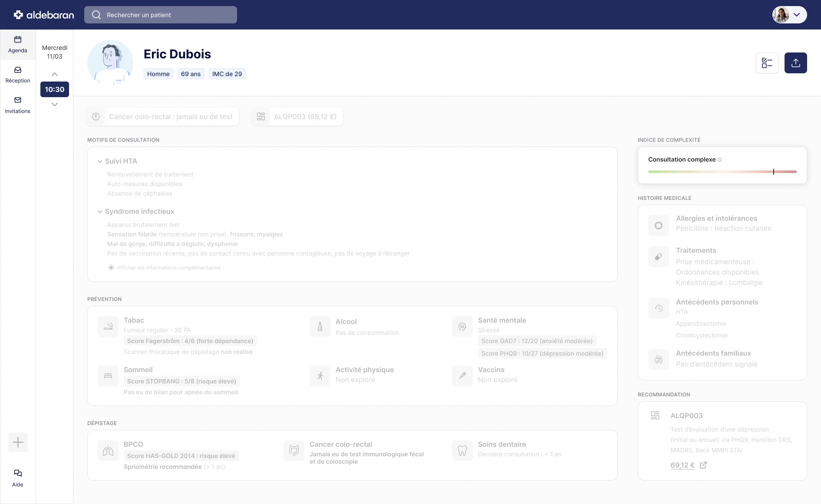This screenshot has width=821, height=504.
Task: Click the Vaccins syringe icon
Action: click(x=462, y=376)
